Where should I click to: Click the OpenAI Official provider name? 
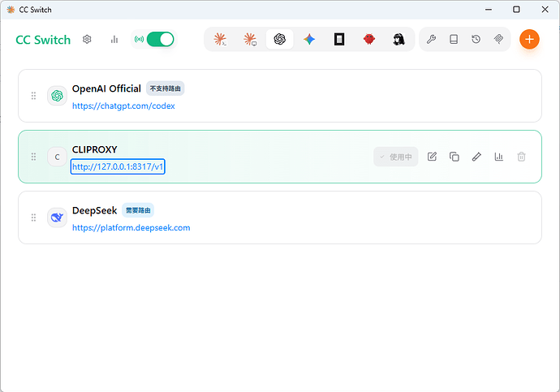pos(106,88)
